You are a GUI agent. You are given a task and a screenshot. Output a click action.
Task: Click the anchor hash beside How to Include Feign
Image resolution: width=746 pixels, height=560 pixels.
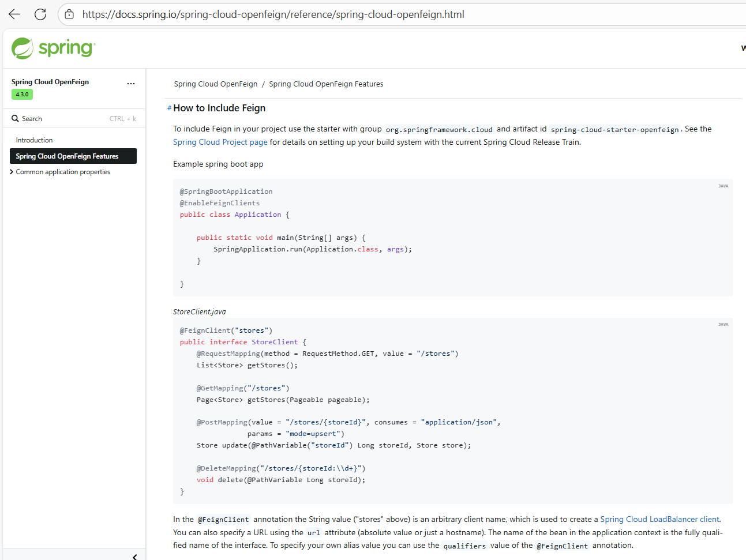tap(170, 108)
